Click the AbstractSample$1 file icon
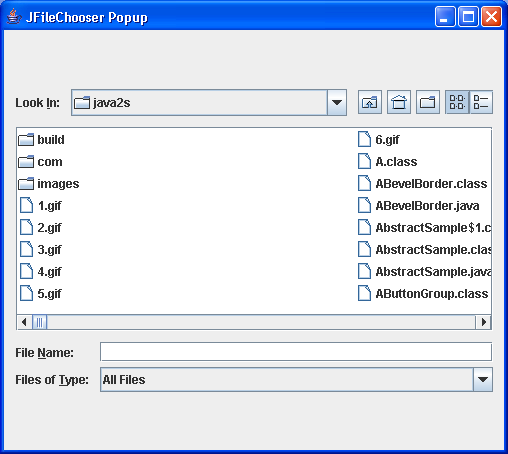The image size is (508, 454). (x=364, y=227)
